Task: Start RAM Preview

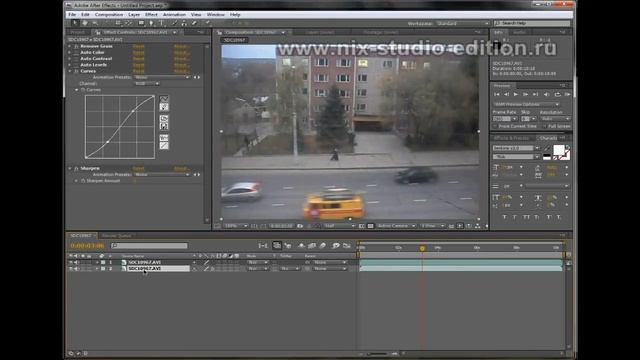Action: pos(567,94)
